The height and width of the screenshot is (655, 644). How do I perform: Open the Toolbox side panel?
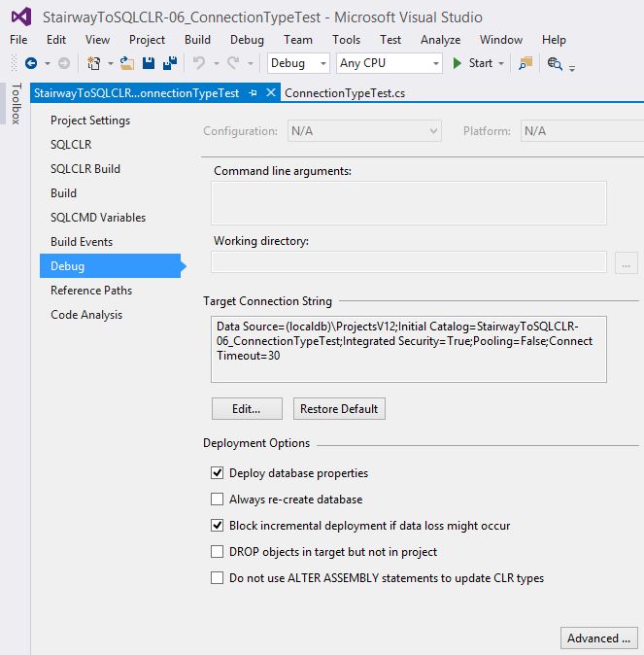[16, 104]
